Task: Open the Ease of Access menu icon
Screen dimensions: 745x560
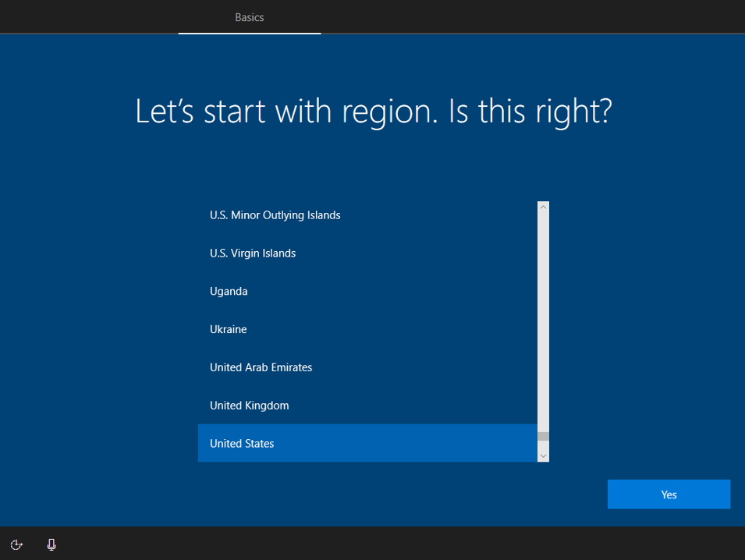Action: click(x=16, y=544)
